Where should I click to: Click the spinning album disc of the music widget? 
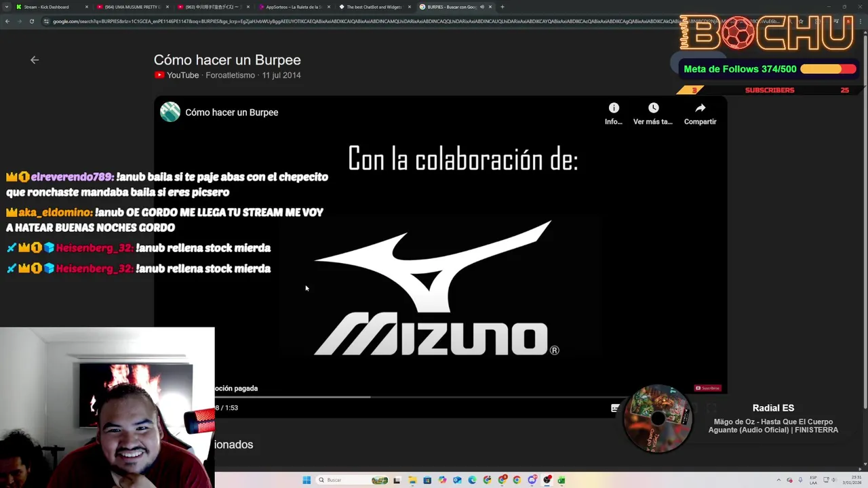click(x=658, y=419)
